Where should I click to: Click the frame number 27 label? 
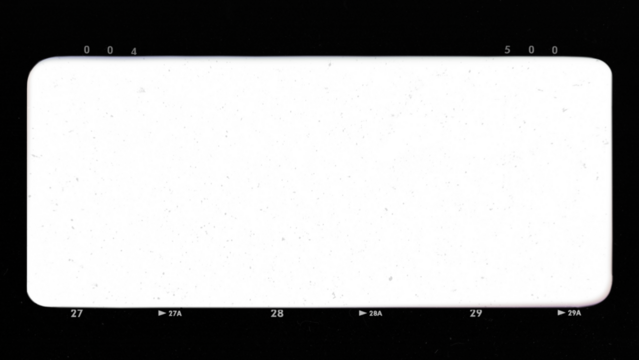pyautogui.click(x=77, y=314)
